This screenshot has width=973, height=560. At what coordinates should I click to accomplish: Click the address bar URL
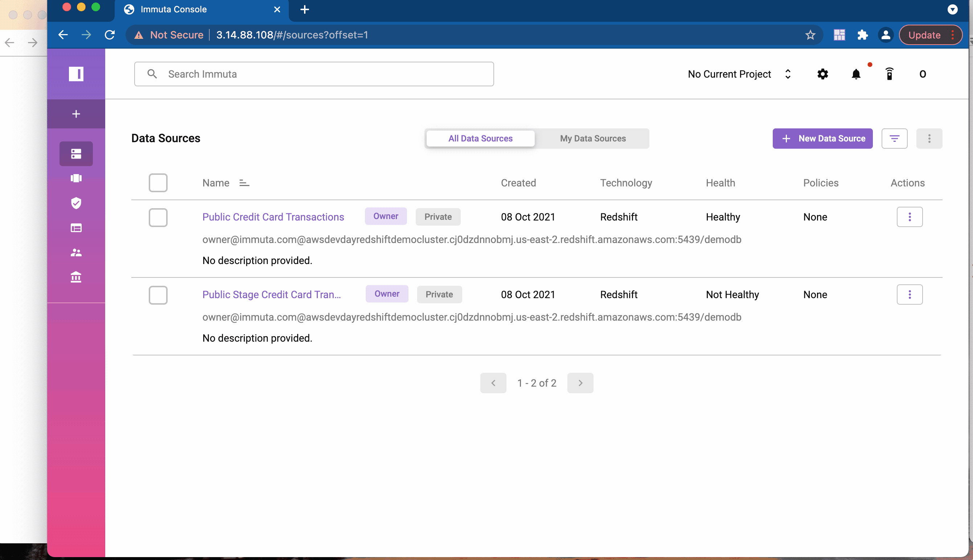tap(292, 35)
